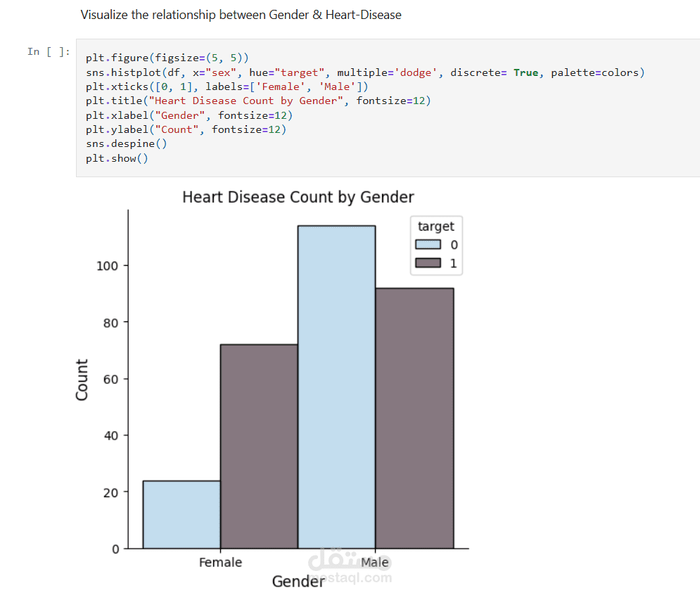
Task: Select the Female target 0 bar
Action: pos(182,514)
